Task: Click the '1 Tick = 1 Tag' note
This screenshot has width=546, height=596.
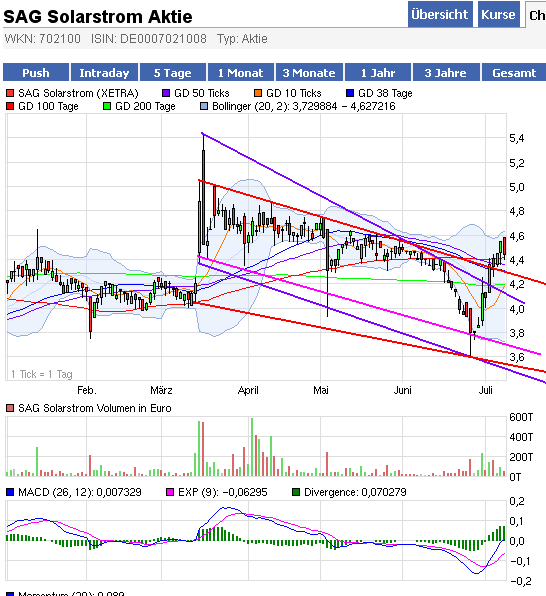Action: (x=42, y=374)
